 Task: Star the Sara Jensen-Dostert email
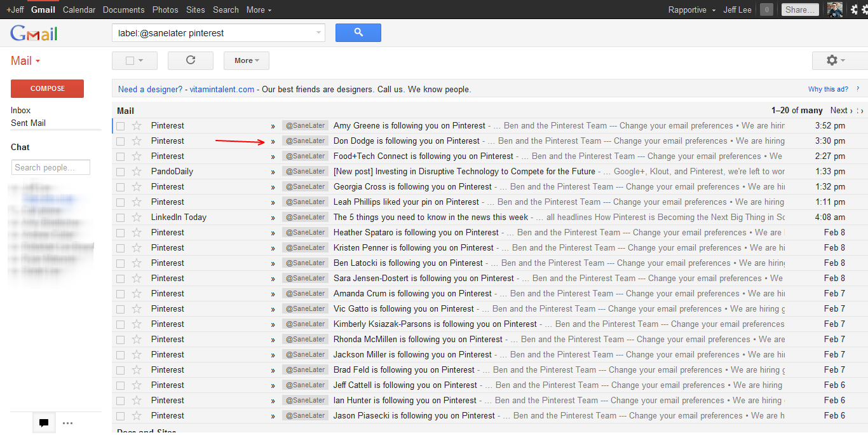click(136, 279)
